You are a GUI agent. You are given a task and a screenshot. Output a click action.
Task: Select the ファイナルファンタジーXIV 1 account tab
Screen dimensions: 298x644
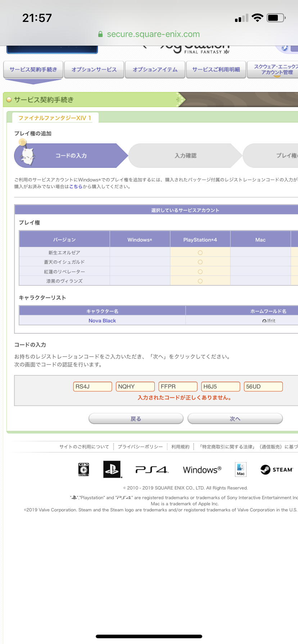point(55,118)
